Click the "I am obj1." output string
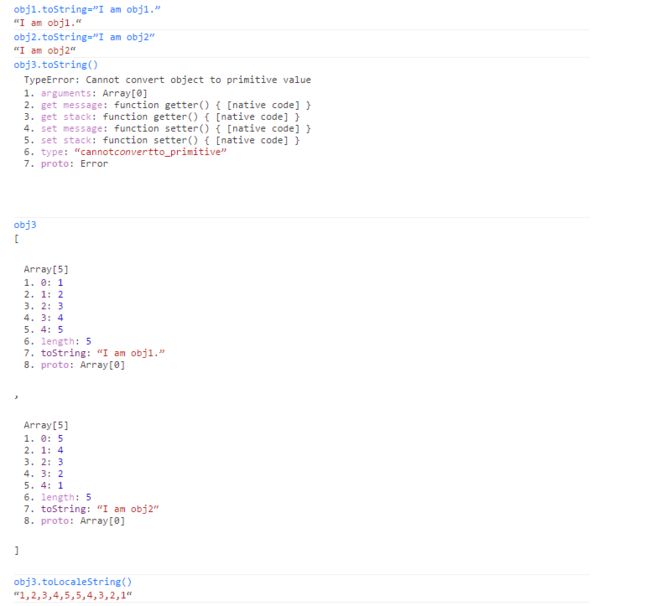Image resolution: width=650 pixels, height=606 pixels. click(x=47, y=23)
